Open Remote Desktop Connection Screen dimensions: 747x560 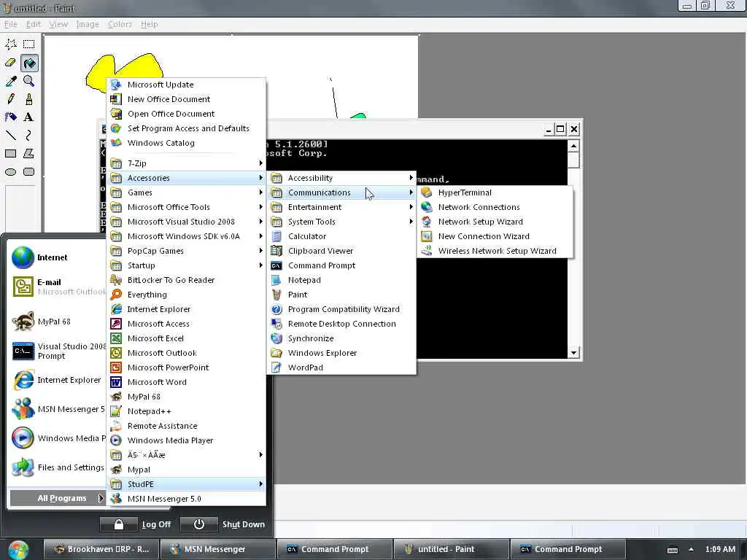point(341,324)
